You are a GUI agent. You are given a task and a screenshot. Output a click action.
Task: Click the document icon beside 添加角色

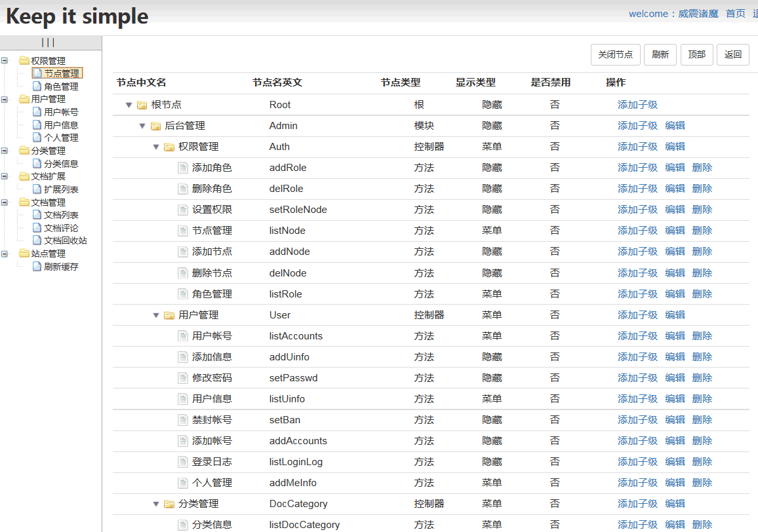(x=183, y=168)
